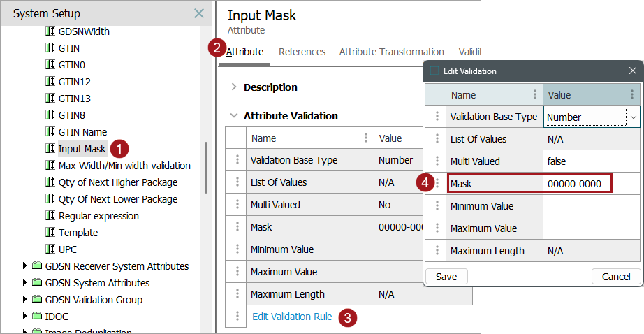The width and height of the screenshot is (644, 334).
Task: Close the System Setup panel
Action: tap(199, 13)
